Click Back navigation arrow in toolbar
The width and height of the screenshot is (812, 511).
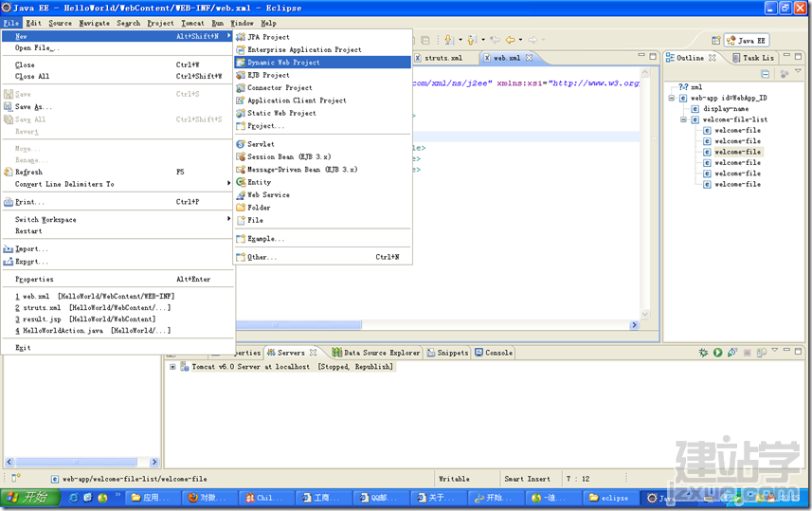click(x=510, y=40)
